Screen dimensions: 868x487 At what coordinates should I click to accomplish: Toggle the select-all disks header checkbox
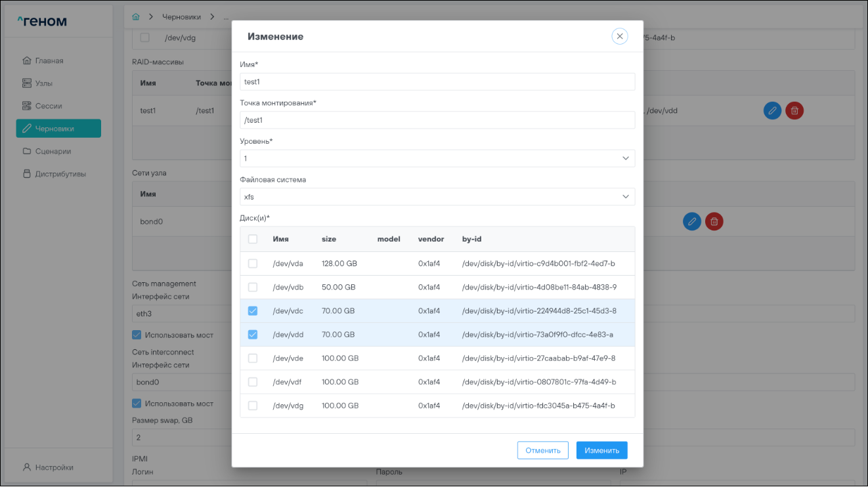pos(253,240)
